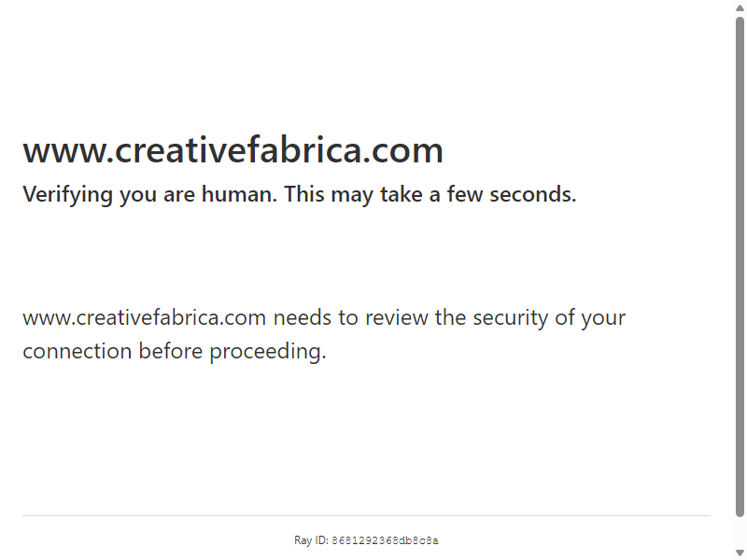Viewport: 747px width, 560px height.
Task: Click the words "of your" ending the first line
Action: [590, 318]
